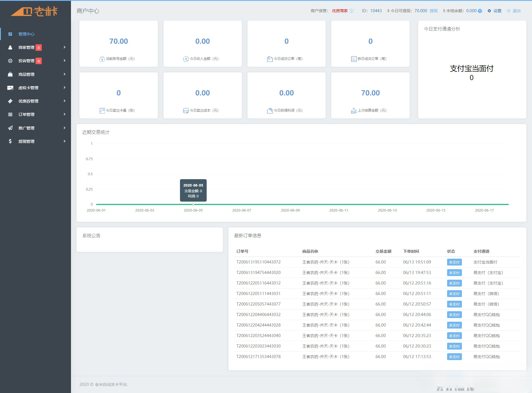This screenshot has width=532, height=393.
Task: Click the tag icon of 优惠券管理
Action: (10, 101)
